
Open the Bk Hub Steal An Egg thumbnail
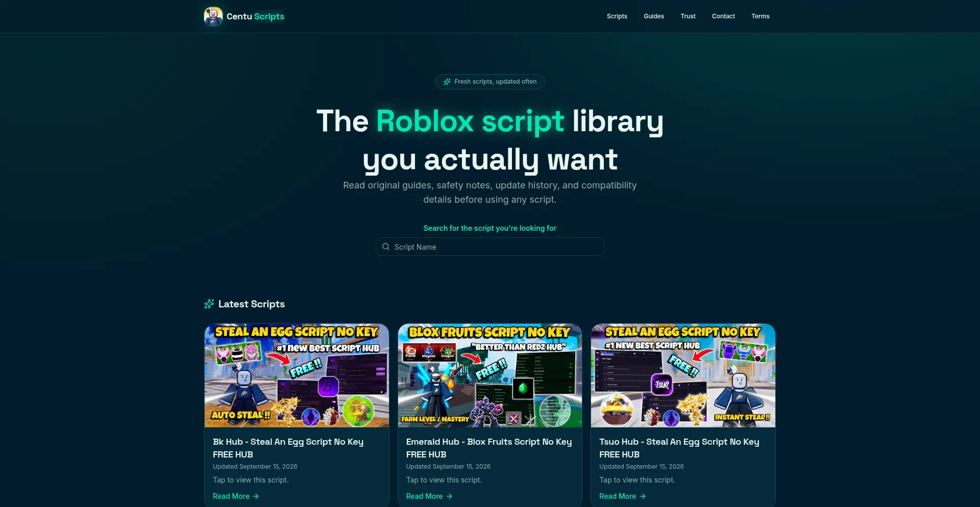tap(297, 375)
